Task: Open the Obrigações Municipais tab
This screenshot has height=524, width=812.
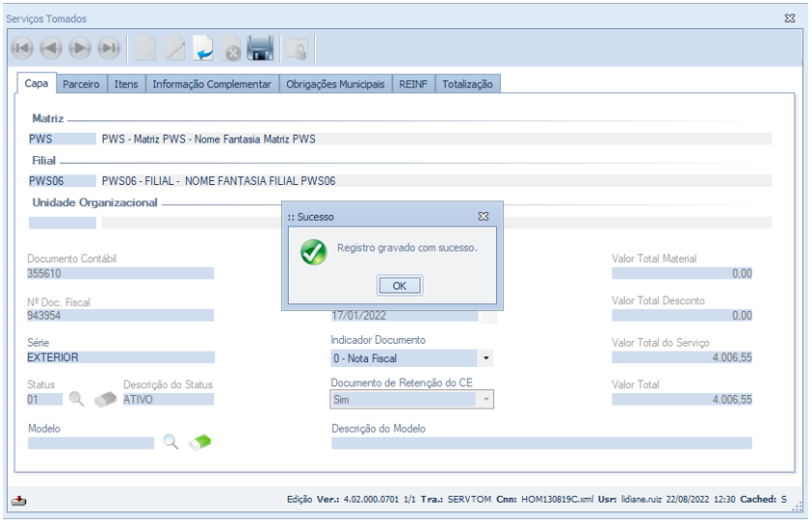Action: tap(335, 85)
